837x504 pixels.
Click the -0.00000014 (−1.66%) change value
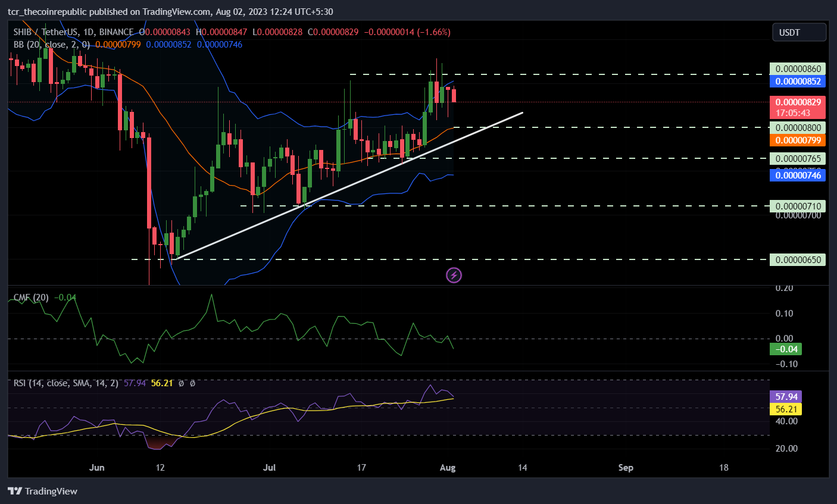click(407, 32)
